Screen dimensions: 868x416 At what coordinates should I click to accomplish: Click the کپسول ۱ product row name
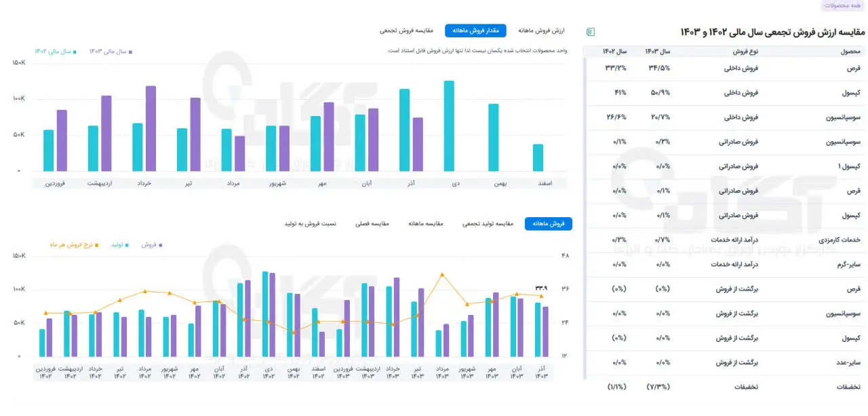coord(849,166)
